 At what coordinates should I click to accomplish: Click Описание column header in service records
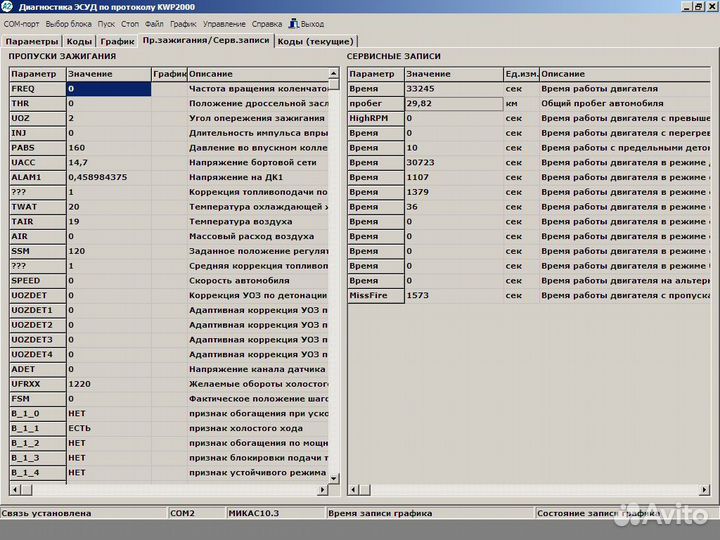620,74
